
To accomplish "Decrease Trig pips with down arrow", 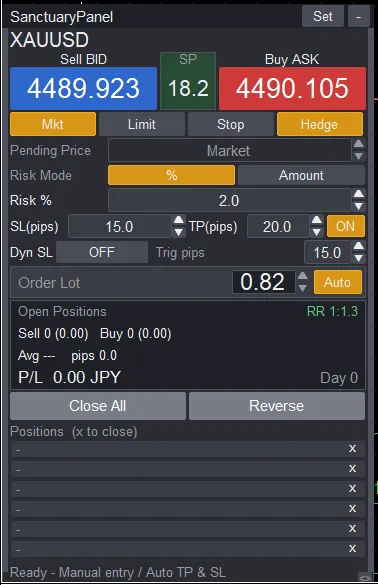I will coord(359,258).
